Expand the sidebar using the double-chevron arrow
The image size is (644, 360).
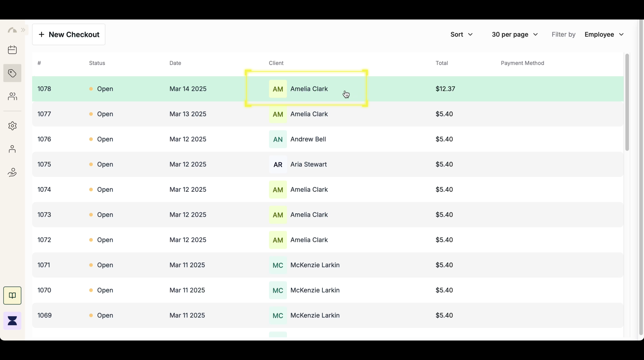tap(23, 30)
